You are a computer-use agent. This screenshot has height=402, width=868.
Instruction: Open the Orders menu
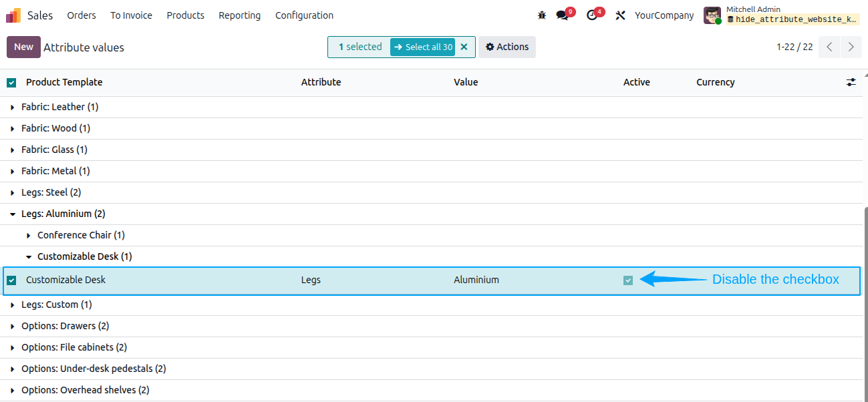82,15
